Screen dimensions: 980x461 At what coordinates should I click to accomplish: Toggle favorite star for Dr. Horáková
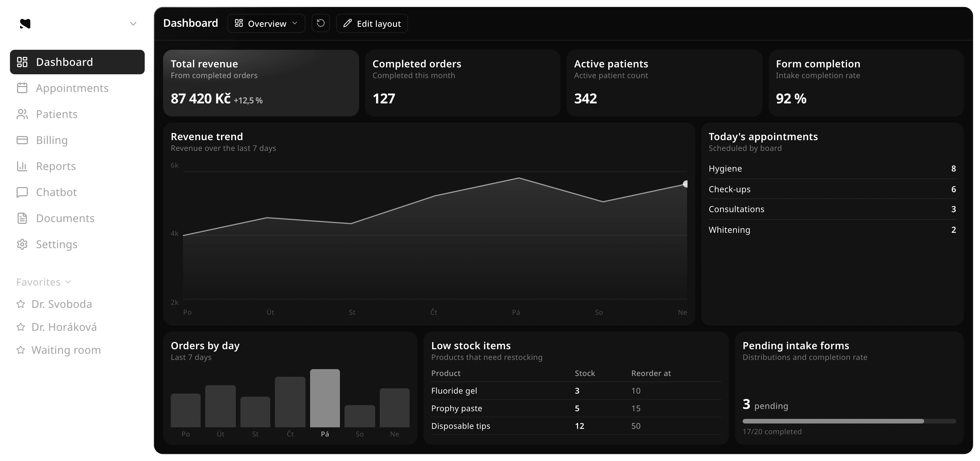20,327
